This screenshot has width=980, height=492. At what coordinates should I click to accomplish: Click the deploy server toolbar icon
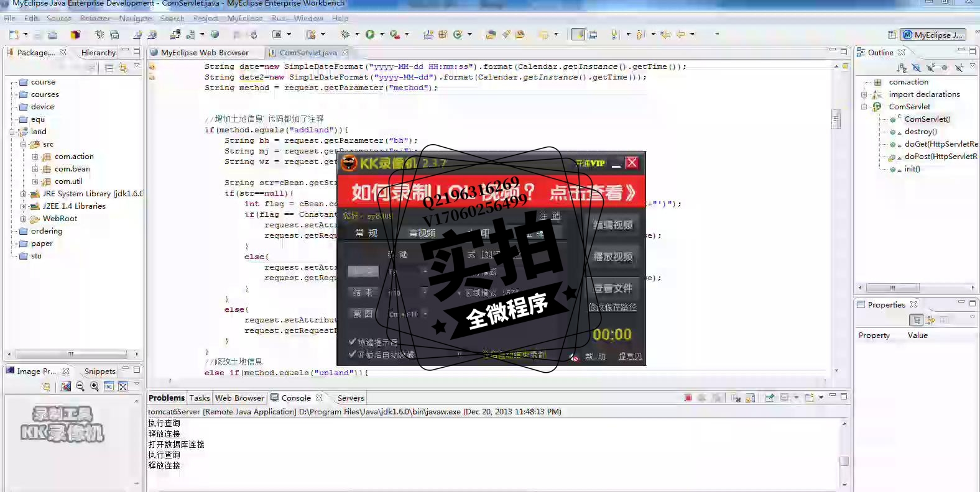[x=175, y=34]
